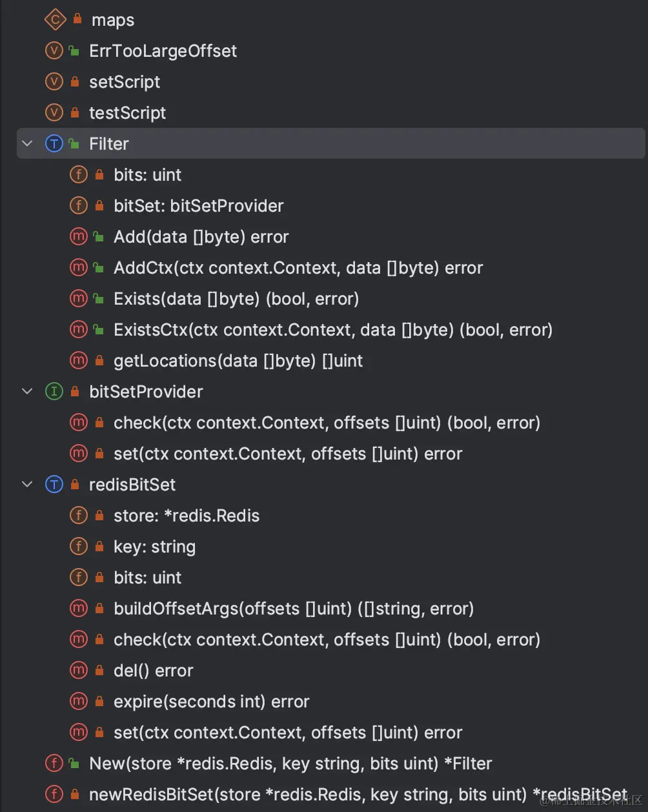Click the constant icon beside maps
Viewport: 648px width, 812px height.
point(54,20)
